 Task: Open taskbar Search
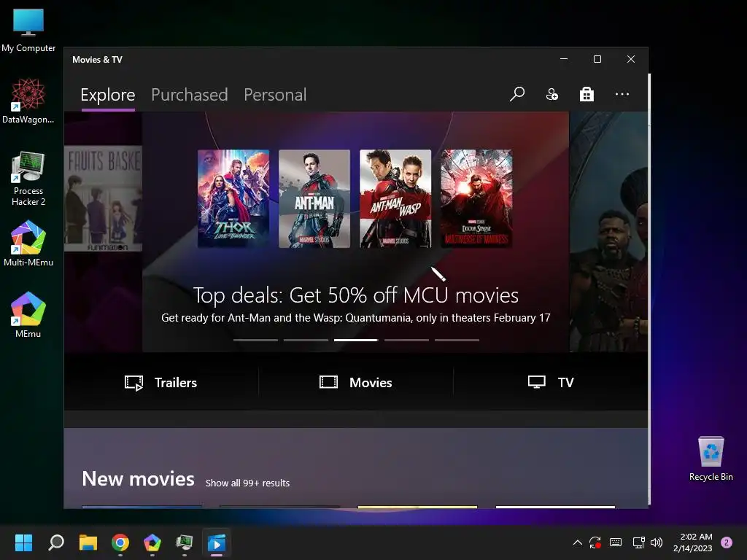click(x=56, y=542)
